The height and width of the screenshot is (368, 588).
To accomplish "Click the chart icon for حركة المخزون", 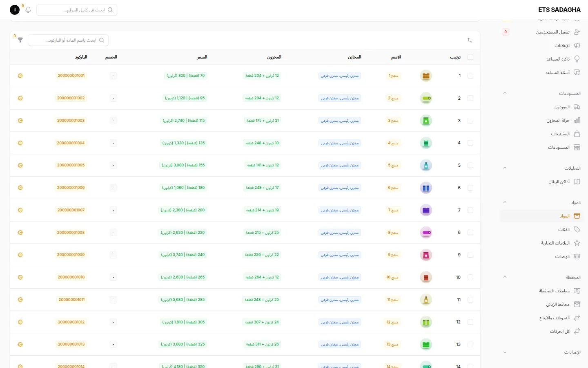I will [577, 120].
